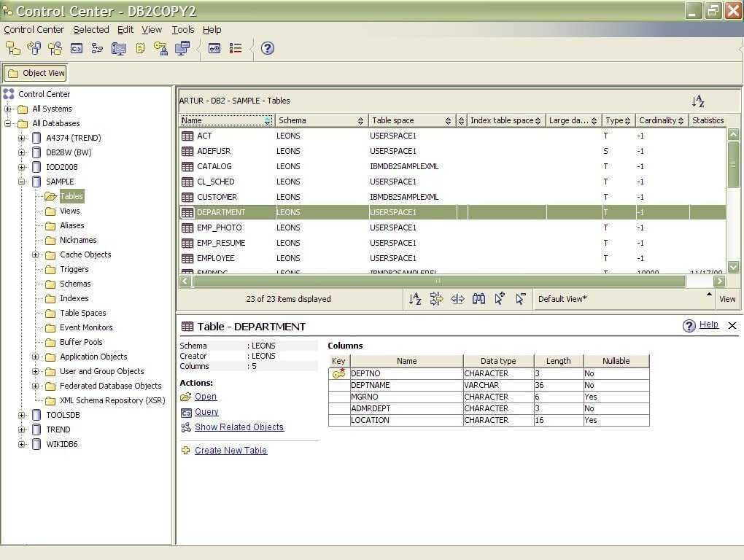The image size is (744, 560).
Task: Open the Command Editor toolbar icon
Action: (77, 48)
